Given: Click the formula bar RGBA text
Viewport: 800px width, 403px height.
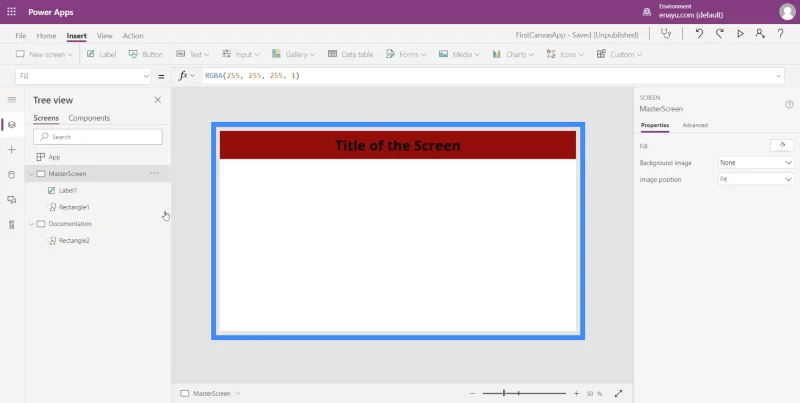Looking at the screenshot, I should tap(253, 75).
